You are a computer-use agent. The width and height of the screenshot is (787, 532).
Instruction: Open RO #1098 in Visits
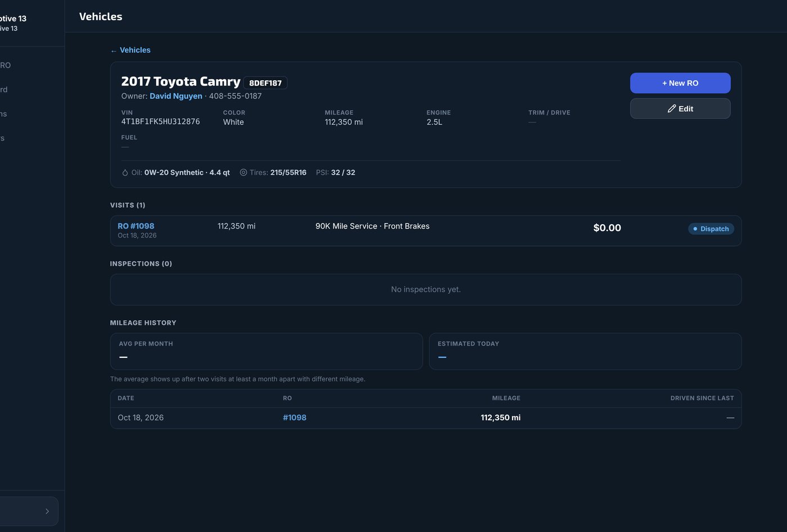[136, 226]
